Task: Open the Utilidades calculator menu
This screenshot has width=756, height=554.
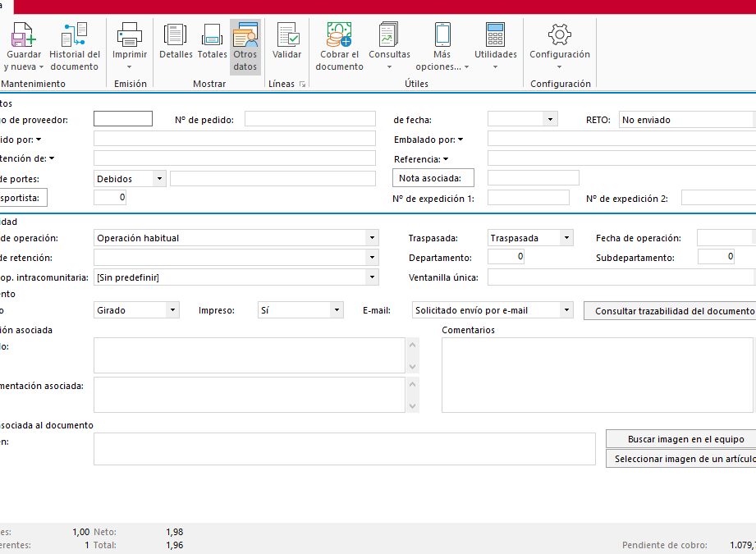Action: [496, 34]
